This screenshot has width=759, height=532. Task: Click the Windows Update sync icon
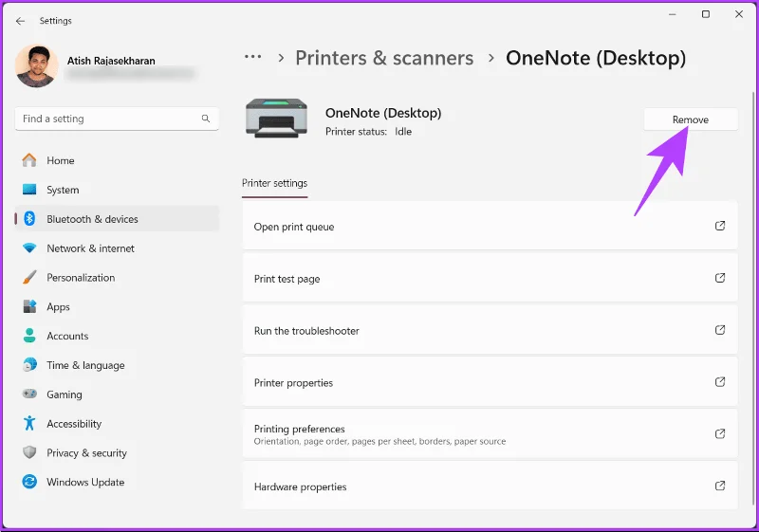coord(29,482)
